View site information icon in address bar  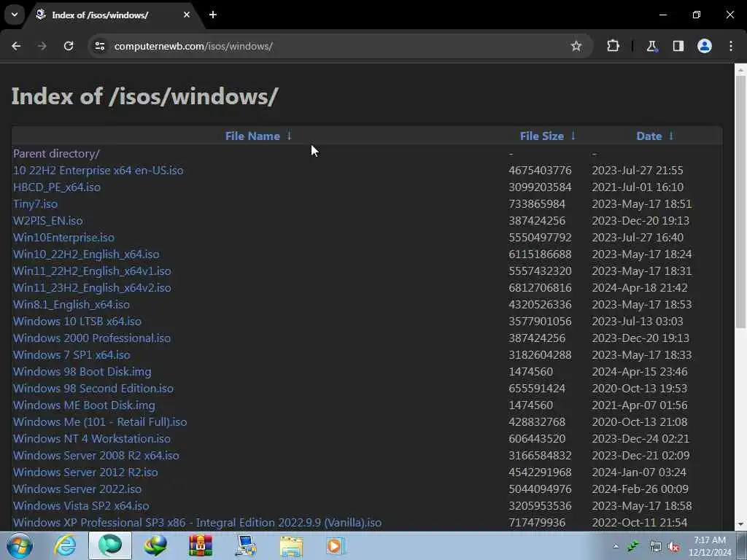[99, 46]
